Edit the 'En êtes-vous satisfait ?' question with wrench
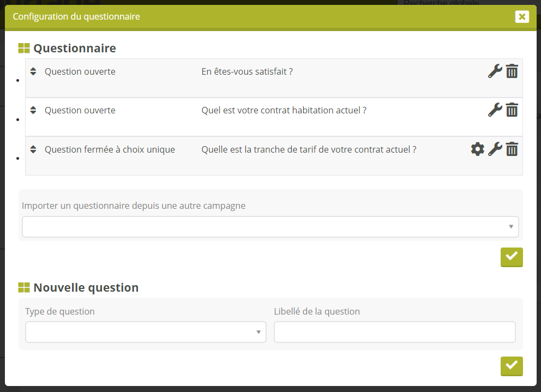Image resolution: width=541 pixels, height=392 pixels. pyautogui.click(x=495, y=71)
